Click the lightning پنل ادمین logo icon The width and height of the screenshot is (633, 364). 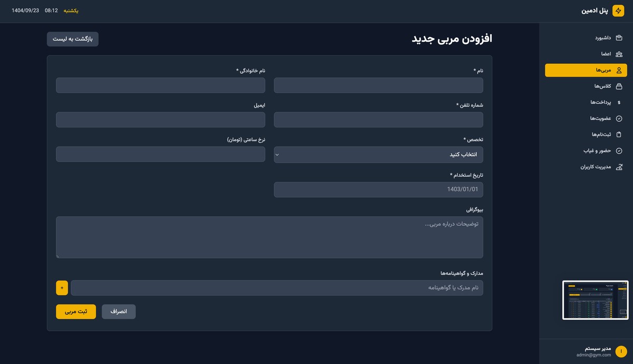click(618, 10)
